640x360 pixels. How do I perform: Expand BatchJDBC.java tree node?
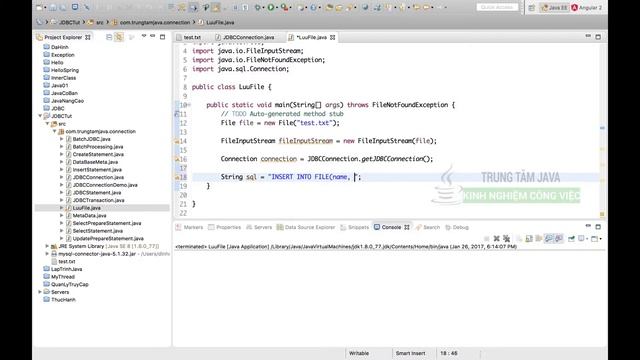click(x=62, y=139)
